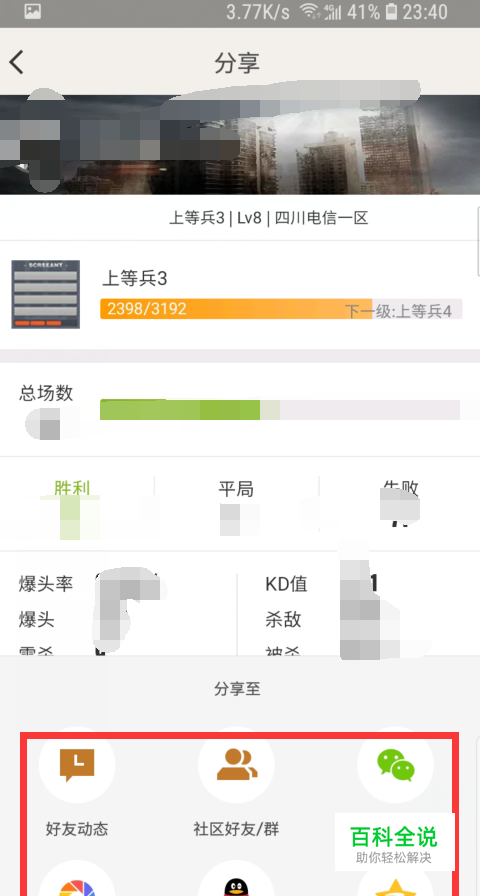480x896 pixels.
Task: Share to 好友动态 via clock bubble icon
Action: point(77,765)
